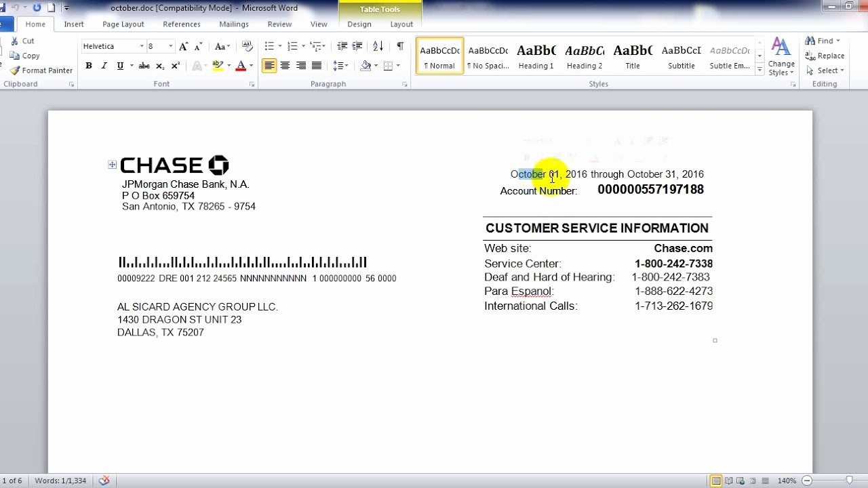Image resolution: width=868 pixels, height=488 pixels.
Task: Decrease paragraph indent
Action: coord(342,47)
